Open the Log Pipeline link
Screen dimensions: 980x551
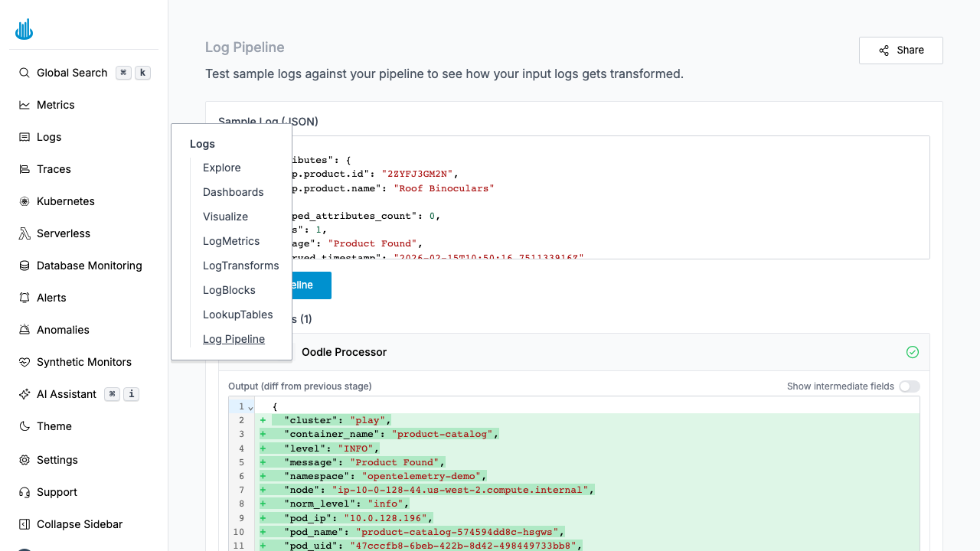click(234, 339)
